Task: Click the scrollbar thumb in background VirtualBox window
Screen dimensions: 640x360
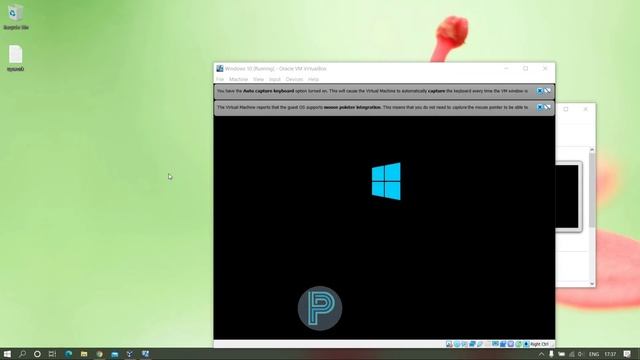Action: pyautogui.click(x=592, y=190)
